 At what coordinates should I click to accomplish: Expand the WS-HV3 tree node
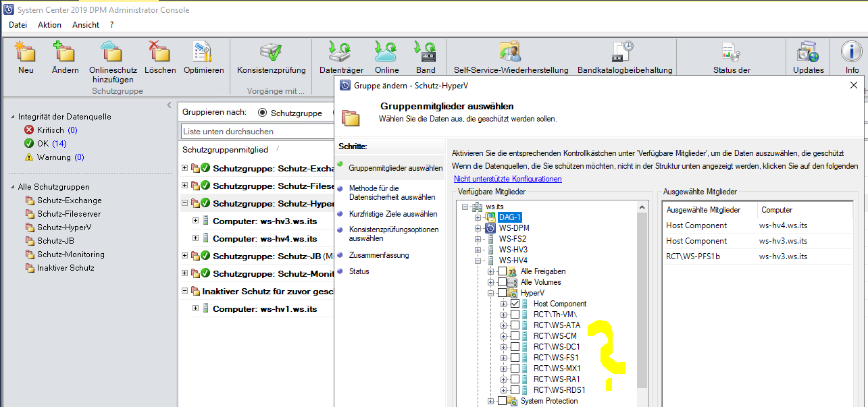point(478,250)
